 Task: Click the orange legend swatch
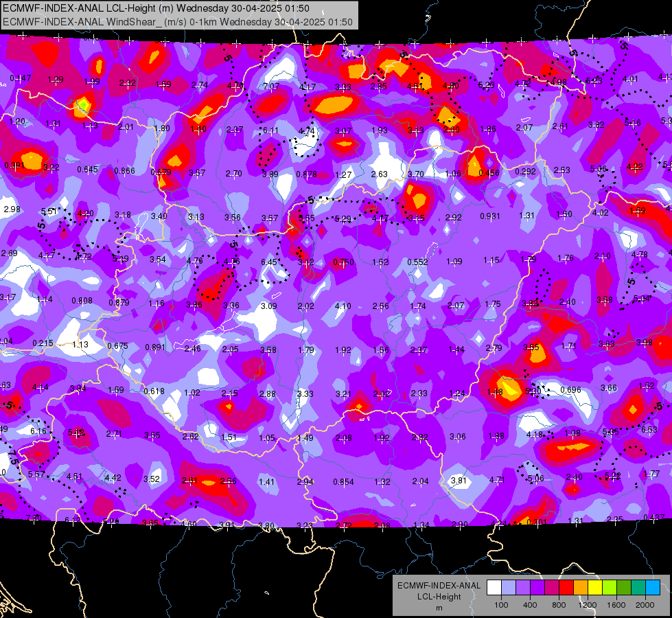581,587
